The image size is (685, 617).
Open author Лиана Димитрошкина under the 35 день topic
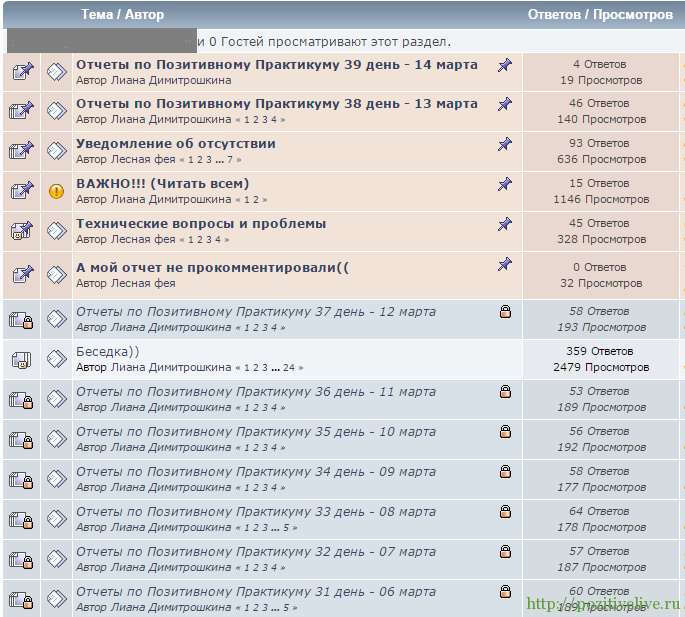point(168,448)
